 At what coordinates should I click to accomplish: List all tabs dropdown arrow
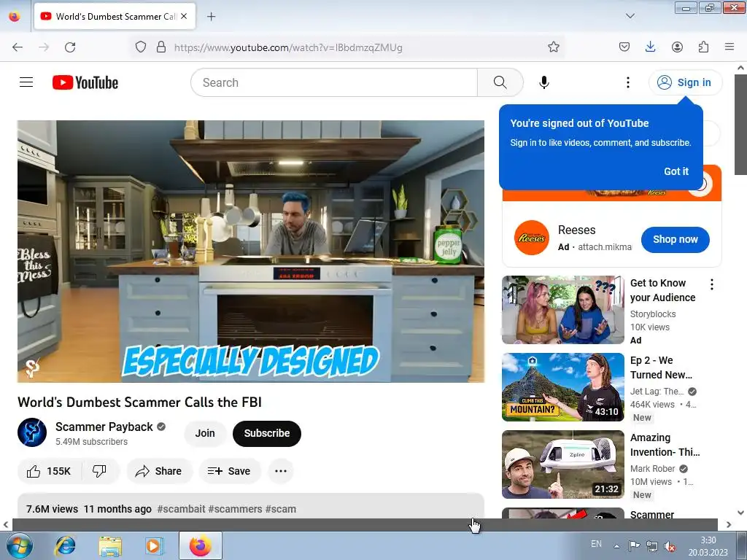coord(630,16)
